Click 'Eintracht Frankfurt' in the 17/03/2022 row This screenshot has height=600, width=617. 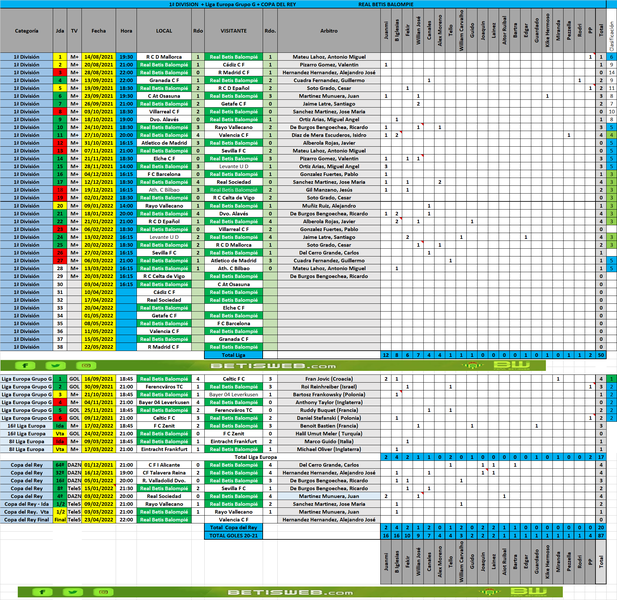(x=164, y=449)
